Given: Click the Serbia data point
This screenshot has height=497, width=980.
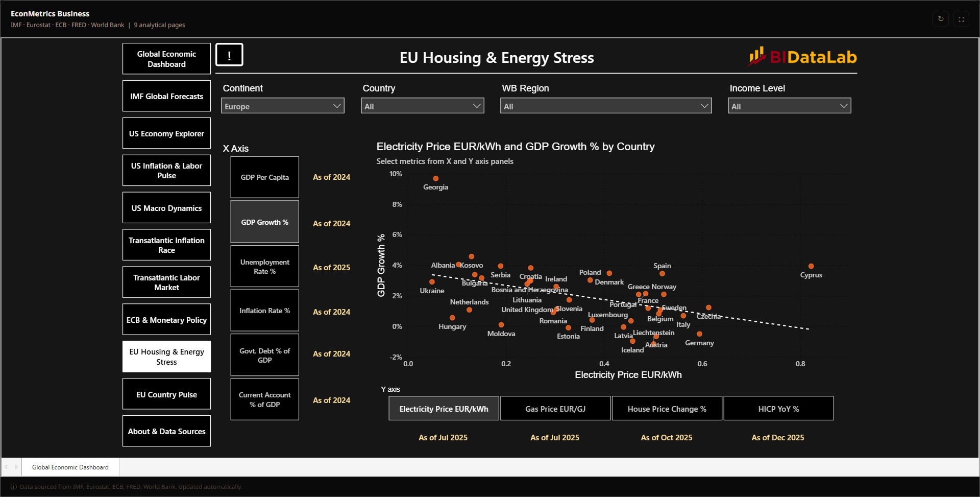Looking at the screenshot, I should 501,266.
